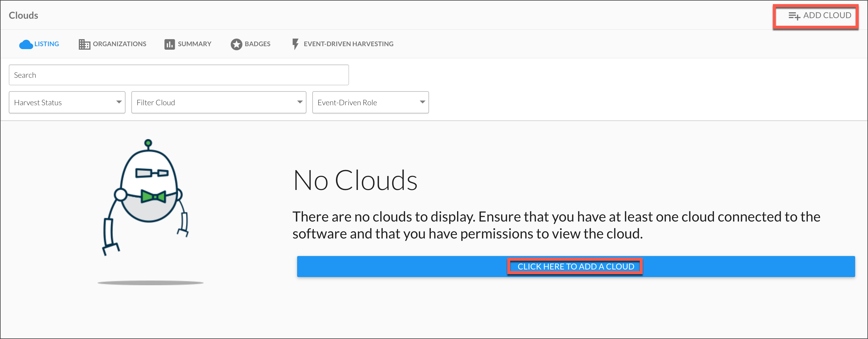
Task: Expand the Event-Driven Role dropdown arrow
Action: click(422, 102)
